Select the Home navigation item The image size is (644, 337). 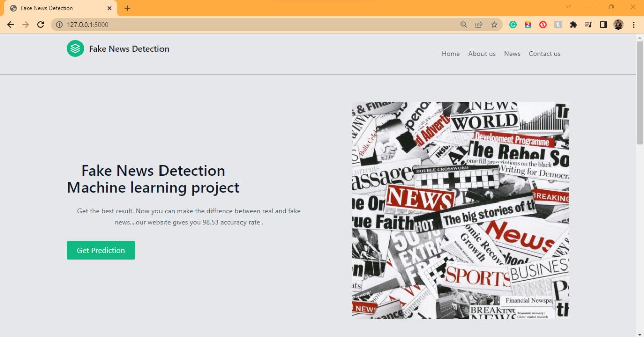[x=450, y=54]
